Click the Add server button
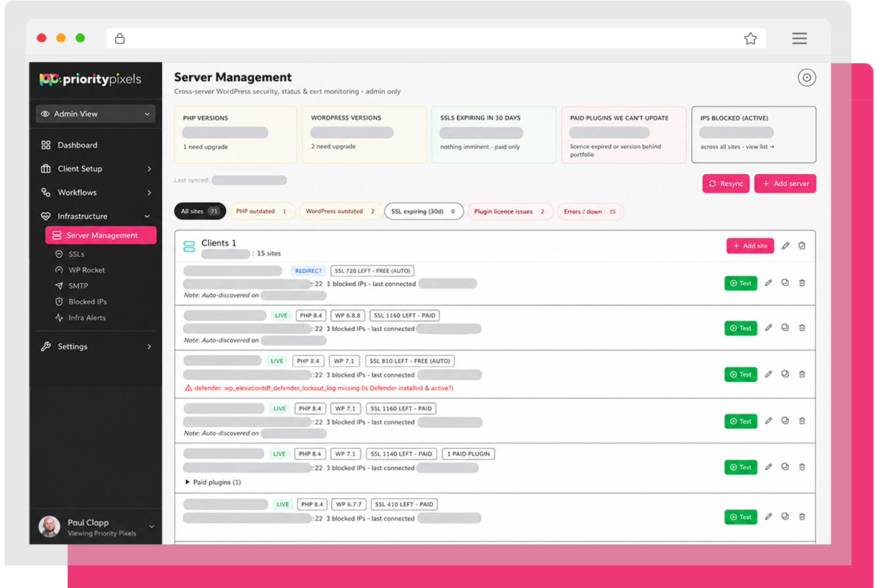 tap(785, 184)
